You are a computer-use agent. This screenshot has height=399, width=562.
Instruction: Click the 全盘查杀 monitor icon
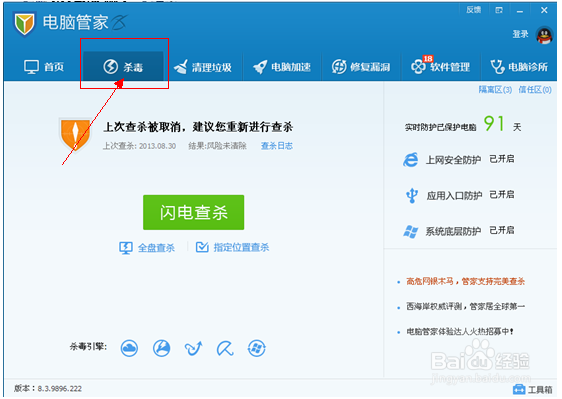[125, 248]
